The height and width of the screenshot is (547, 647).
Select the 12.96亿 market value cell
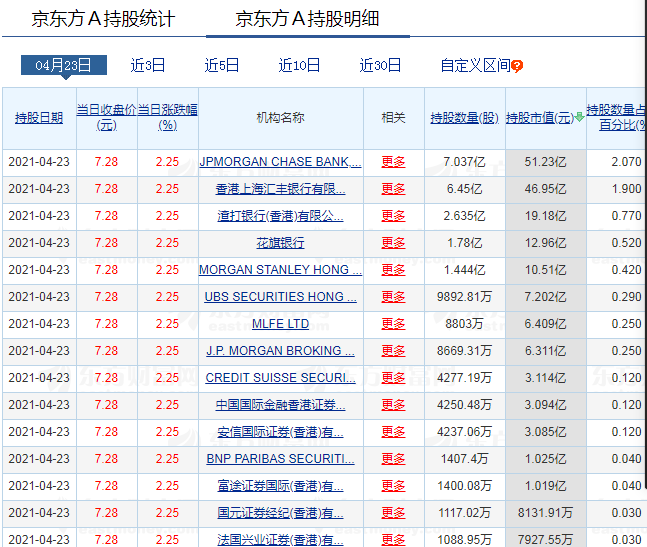point(545,243)
